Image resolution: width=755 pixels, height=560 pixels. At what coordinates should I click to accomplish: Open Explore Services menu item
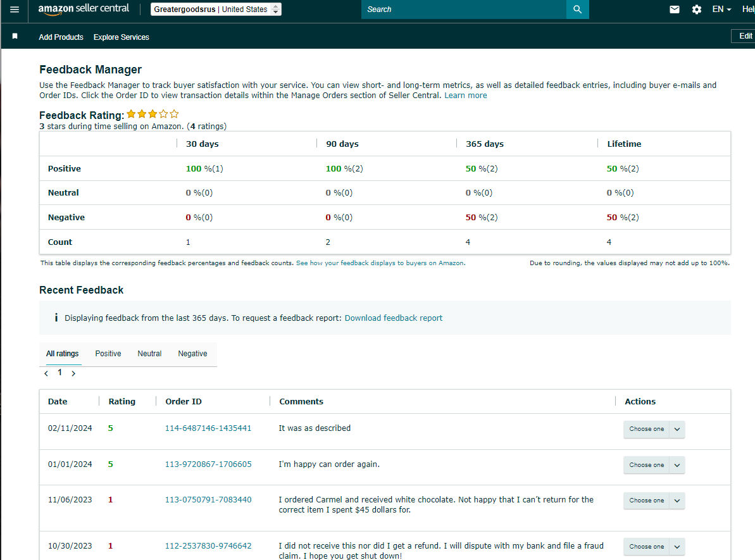point(122,37)
